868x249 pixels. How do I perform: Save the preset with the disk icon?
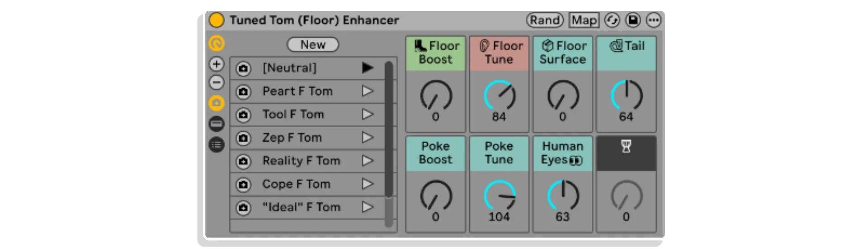click(633, 20)
